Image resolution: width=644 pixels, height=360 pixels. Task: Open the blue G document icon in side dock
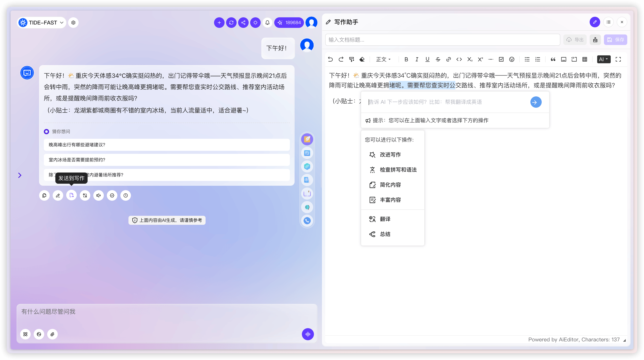[307, 180]
